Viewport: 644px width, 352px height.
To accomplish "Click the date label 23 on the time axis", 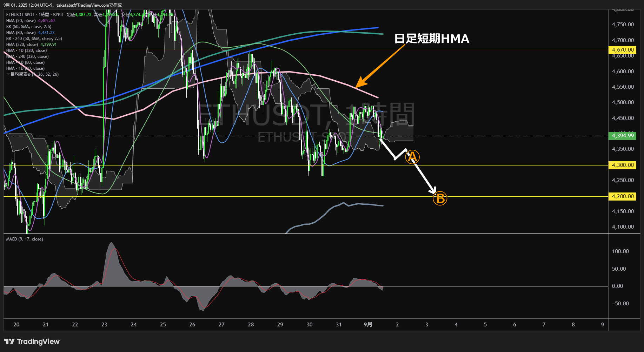I will click(104, 325).
